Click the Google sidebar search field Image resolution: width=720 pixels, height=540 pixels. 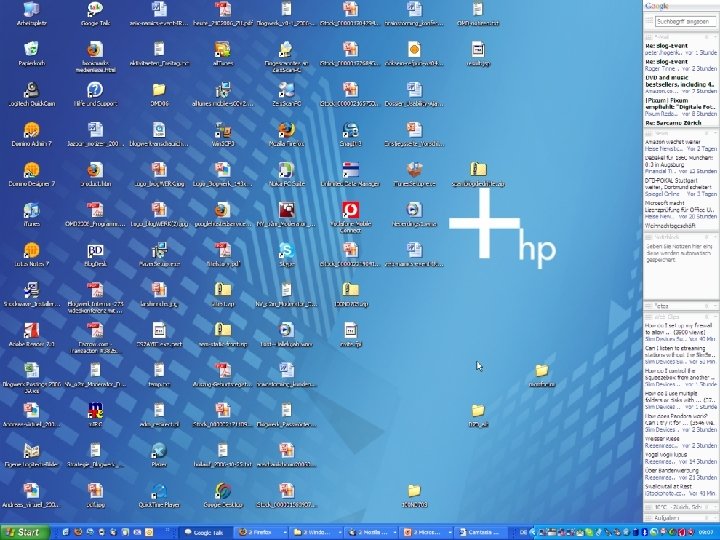(685, 21)
